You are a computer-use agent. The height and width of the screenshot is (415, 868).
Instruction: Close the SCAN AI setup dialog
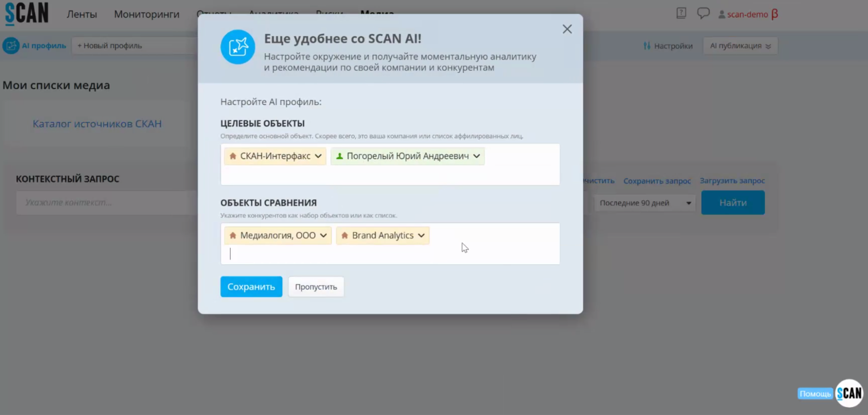[567, 29]
